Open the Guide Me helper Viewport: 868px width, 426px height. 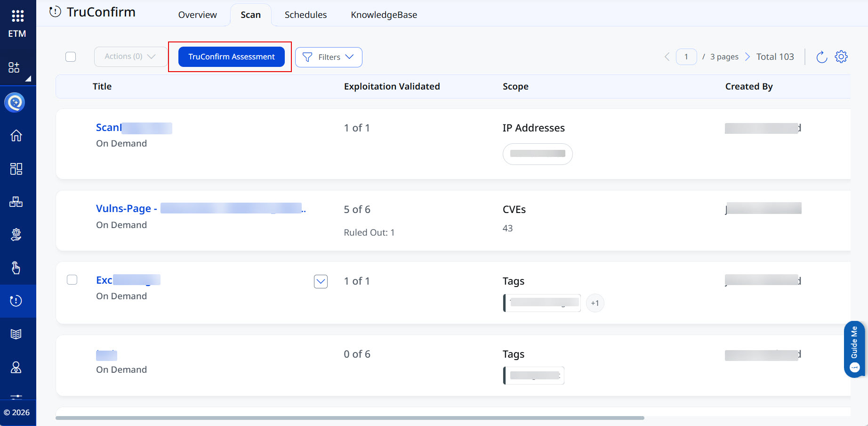coord(854,349)
